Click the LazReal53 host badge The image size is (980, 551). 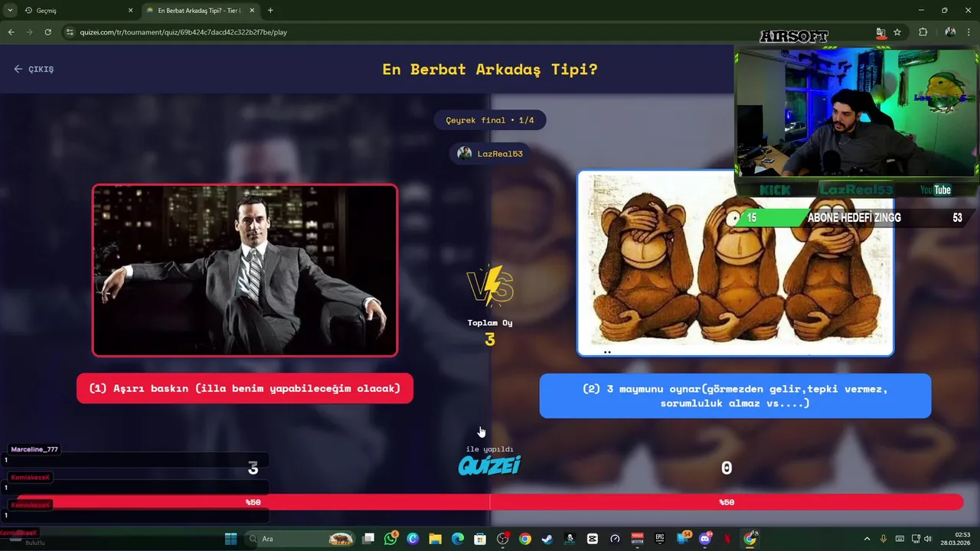(490, 154)
